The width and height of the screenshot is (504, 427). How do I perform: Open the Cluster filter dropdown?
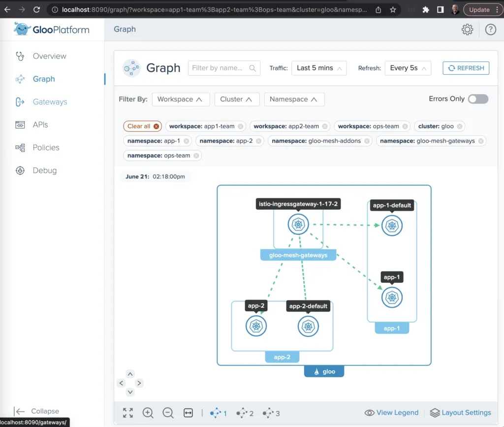236,99
